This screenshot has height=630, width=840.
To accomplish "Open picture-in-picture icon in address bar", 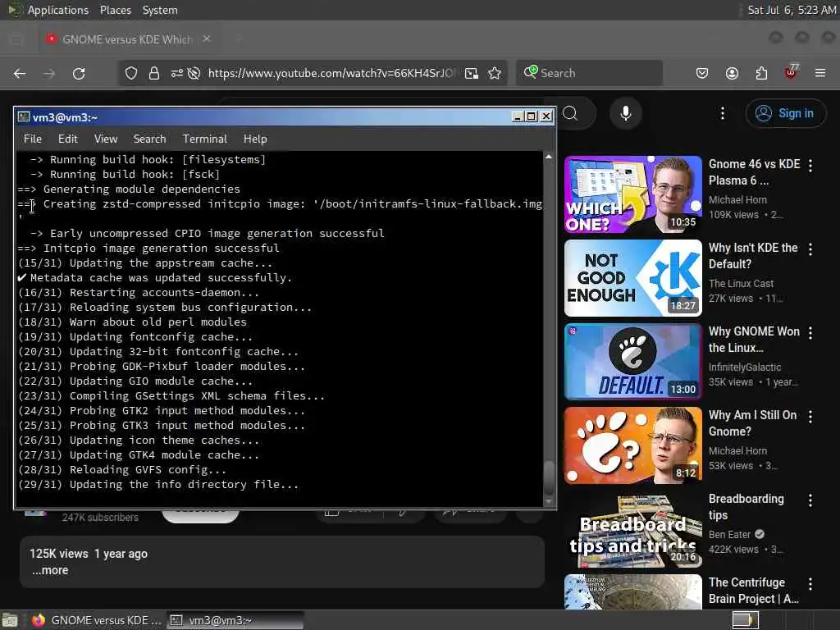I will [x=472, y=73].
